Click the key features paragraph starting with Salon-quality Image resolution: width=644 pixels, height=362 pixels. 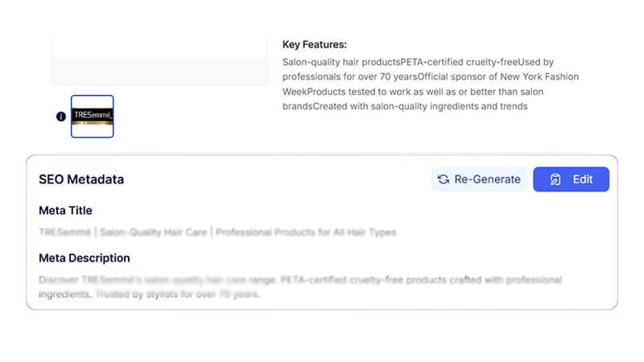[x=431, y=84]
